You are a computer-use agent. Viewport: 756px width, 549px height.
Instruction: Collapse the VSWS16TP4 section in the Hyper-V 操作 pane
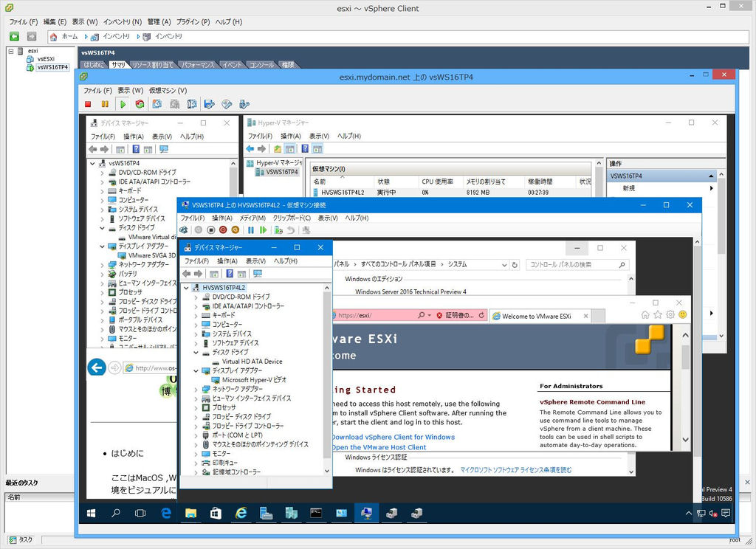tap(711, 176)
